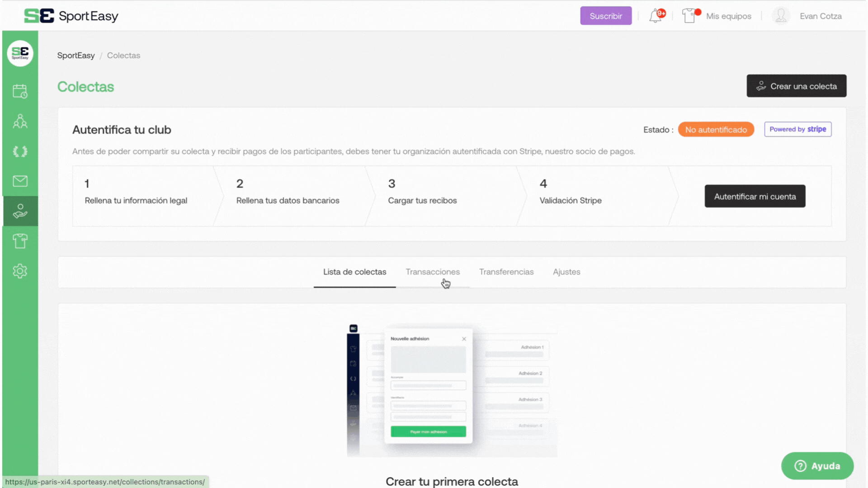
Task: Click the jersey icon beside Mis equipos
Action: [690, 16]
